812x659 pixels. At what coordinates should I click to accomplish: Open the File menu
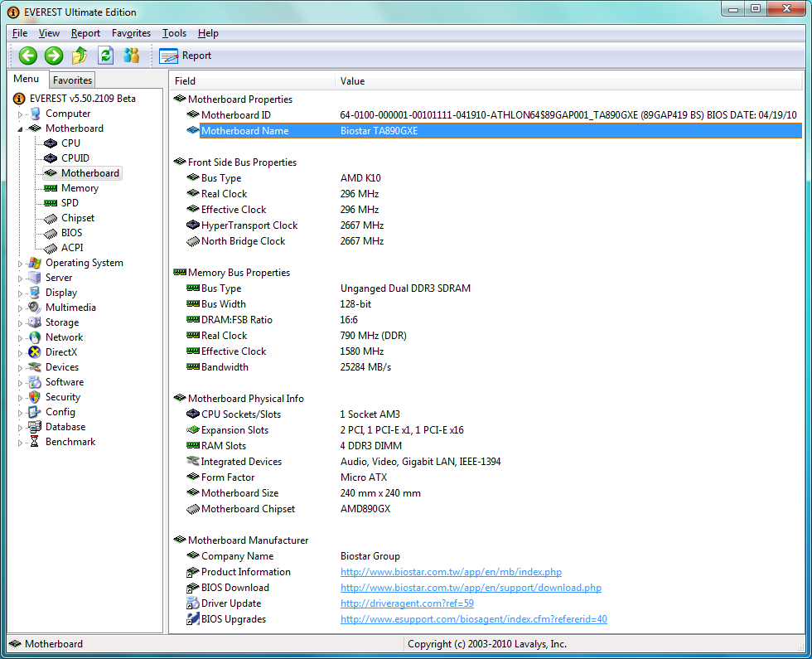pos(20,33)
